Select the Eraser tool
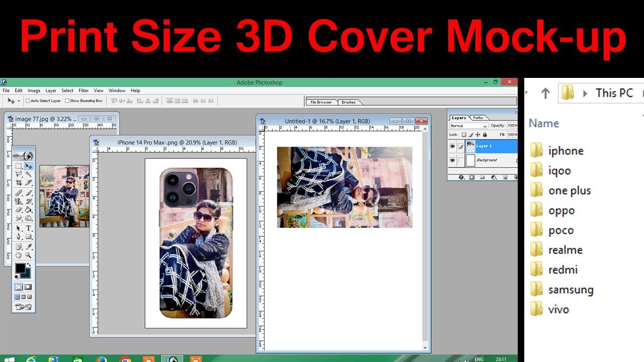 point(19,210)
